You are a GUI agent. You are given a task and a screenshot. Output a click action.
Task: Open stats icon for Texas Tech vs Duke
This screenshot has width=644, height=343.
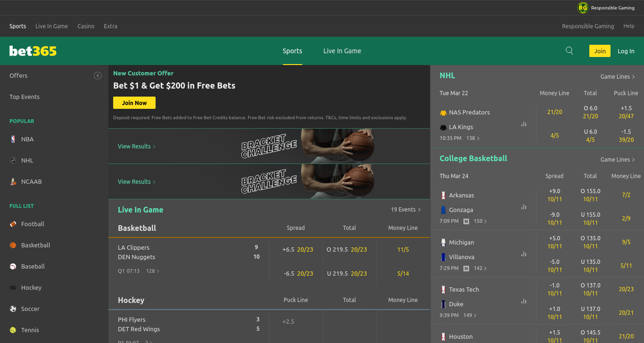pyautogui.click(x=524, y=301)
